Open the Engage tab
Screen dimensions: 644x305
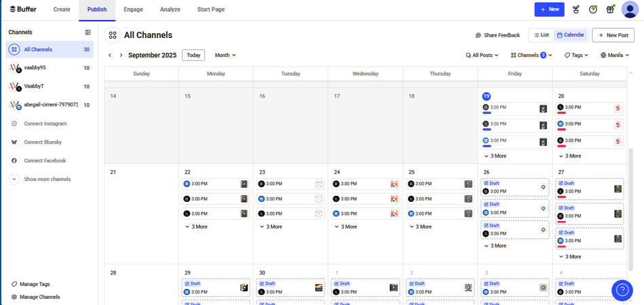(133, 9)
